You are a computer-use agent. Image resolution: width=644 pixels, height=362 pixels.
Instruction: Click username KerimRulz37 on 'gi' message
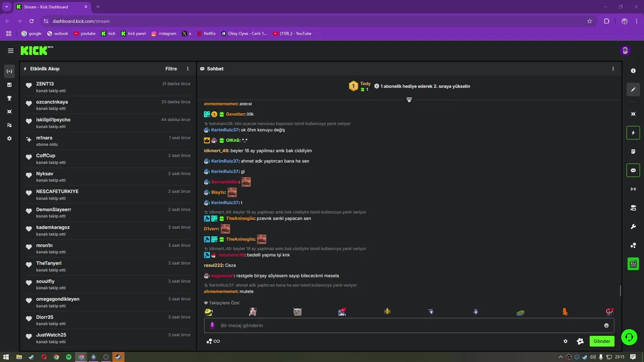click(224, 171)
